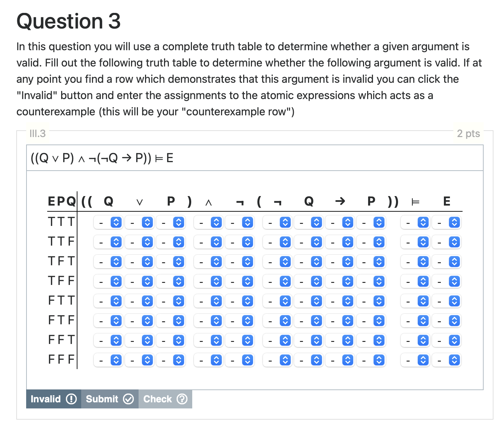504x422 pixels.
Task: Open the first P dropdown in row TFT
Action: 171,262
